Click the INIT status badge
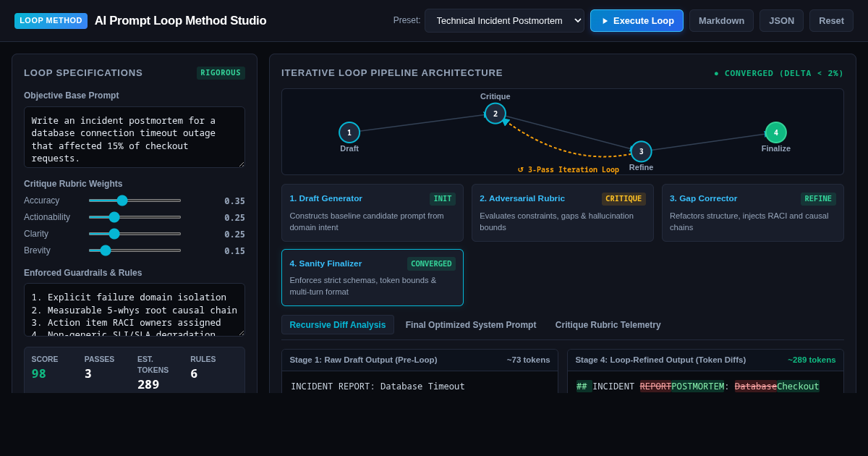 point(443,198)
